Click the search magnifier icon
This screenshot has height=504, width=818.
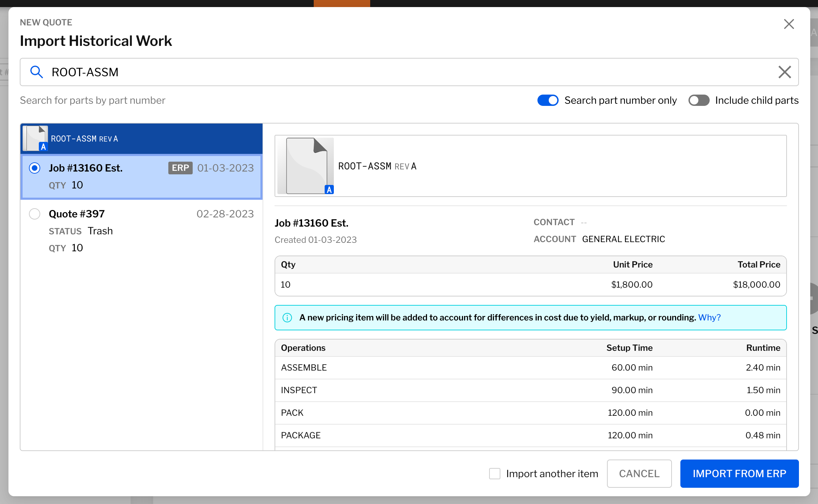(36, 72)
